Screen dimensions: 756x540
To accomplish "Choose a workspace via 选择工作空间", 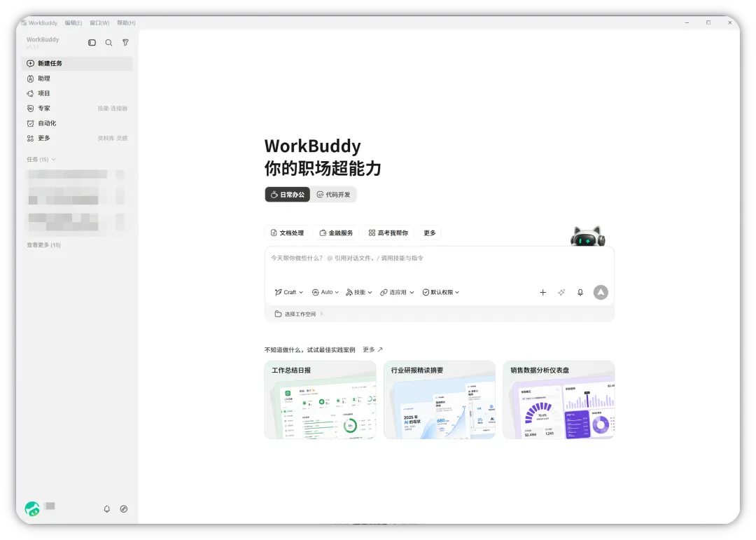I will click(x=299, y=314).
